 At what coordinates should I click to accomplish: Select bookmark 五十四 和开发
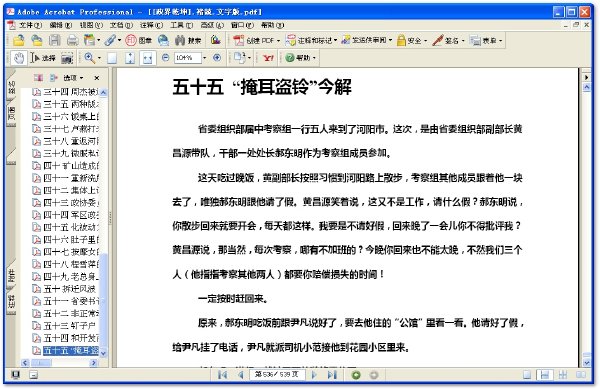click(x=65, y=338)
